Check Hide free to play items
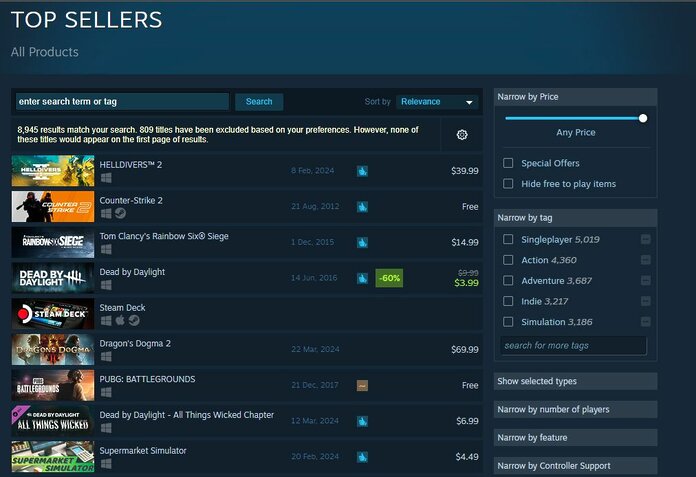This screenshot has height=477, width=696. pyautogui.click(x=508, y=184)
